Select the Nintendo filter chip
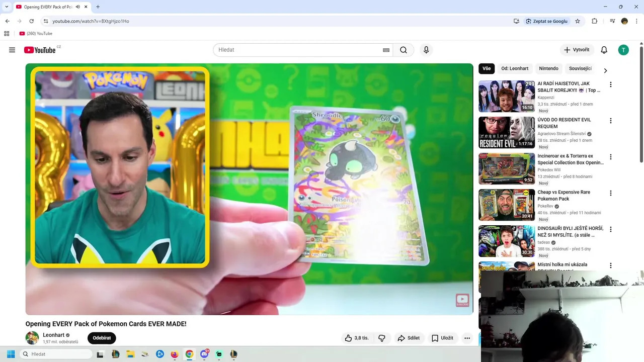This screenshot has height=362, width=644. pyautogui.click(x=548, y=68)
